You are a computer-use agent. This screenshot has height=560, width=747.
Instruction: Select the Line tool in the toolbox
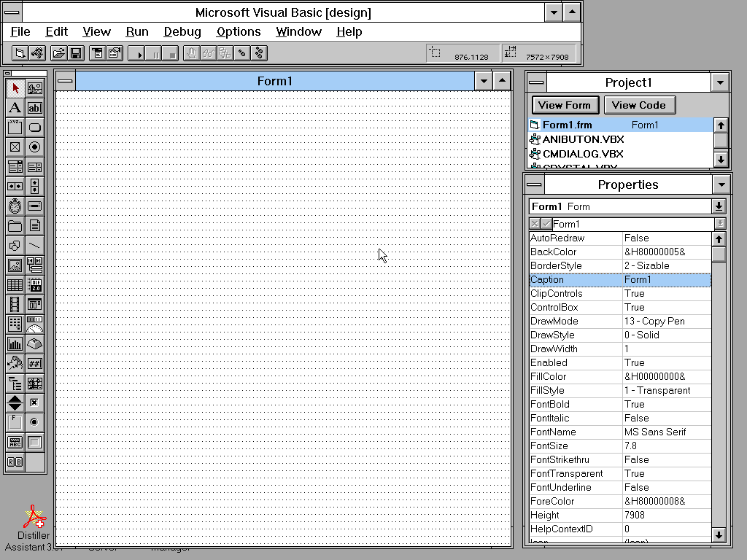tap(35, 246)
